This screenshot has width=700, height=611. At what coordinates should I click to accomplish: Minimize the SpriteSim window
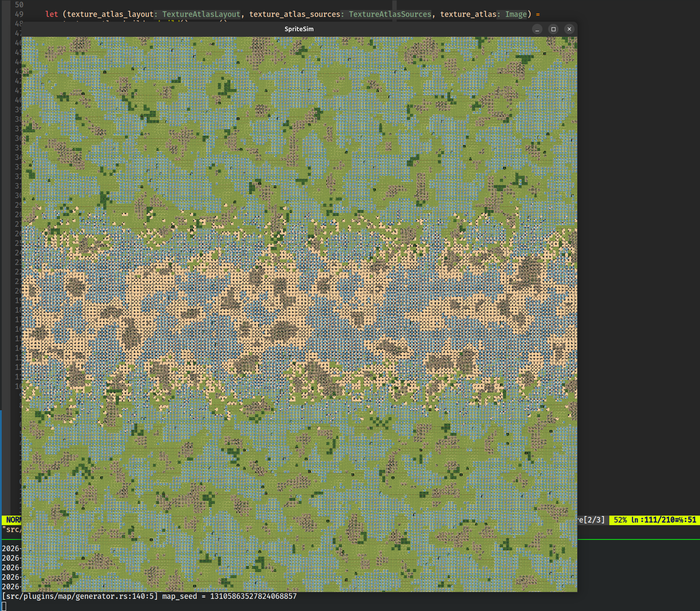click(x=537, y=29)
